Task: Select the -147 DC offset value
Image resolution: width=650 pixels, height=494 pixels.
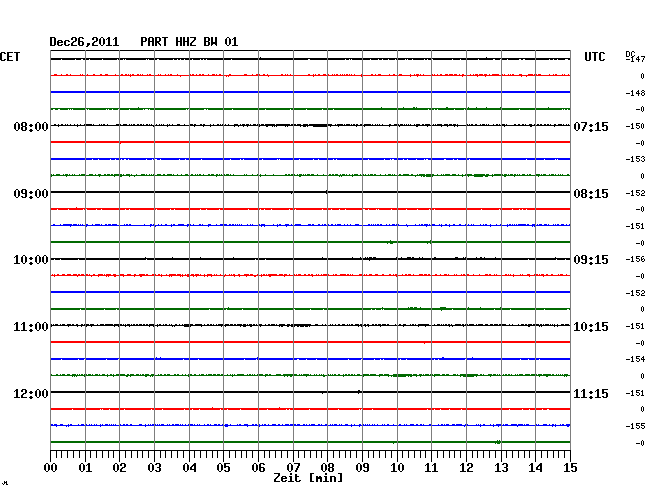Action: point(636,60)
